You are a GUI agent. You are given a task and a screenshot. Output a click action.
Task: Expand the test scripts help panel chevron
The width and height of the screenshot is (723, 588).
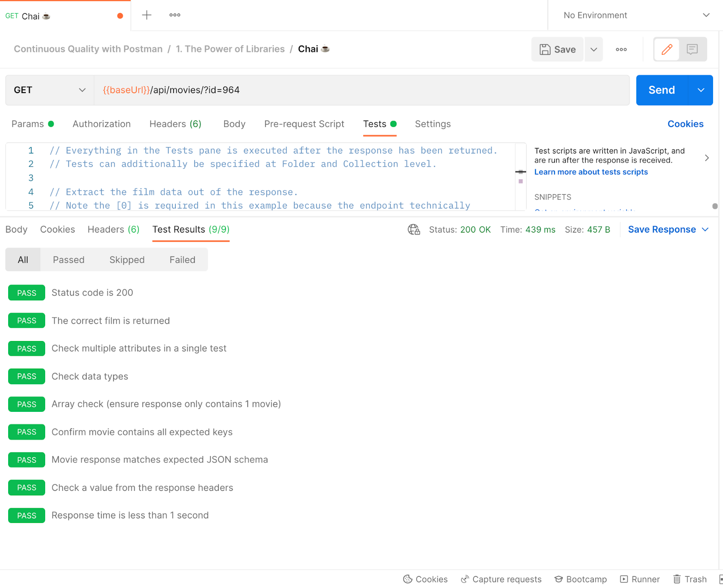[x=707, y=158]
